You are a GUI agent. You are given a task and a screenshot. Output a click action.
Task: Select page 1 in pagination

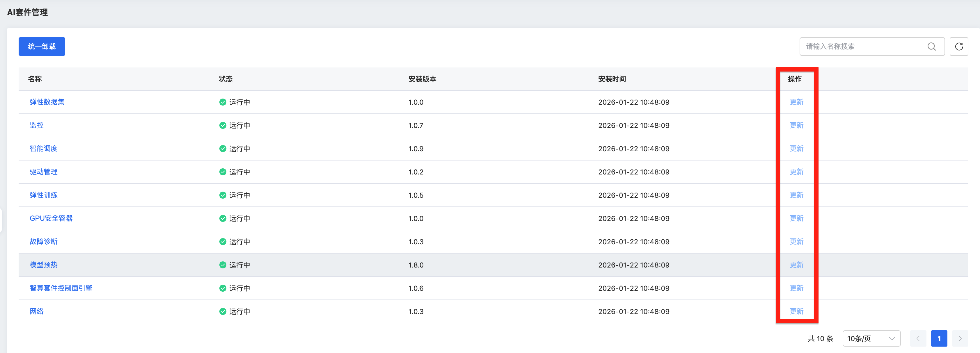(x=938, y=338)
